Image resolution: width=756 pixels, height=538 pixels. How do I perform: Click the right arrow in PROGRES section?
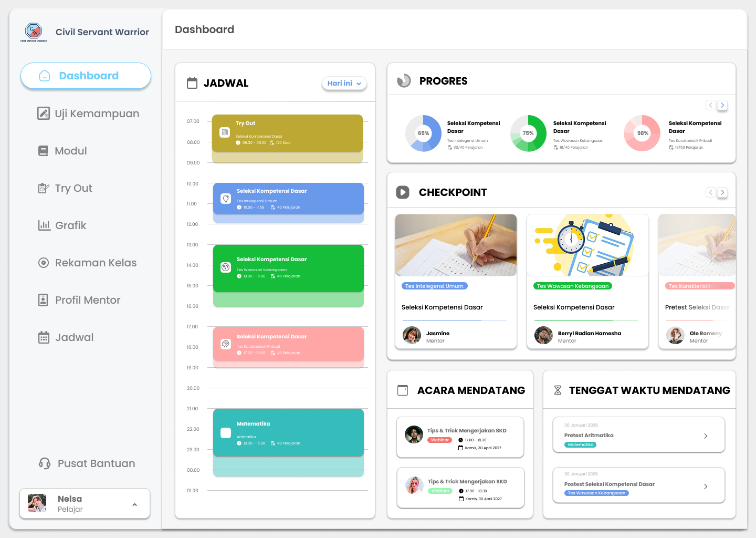coord(722,105)
